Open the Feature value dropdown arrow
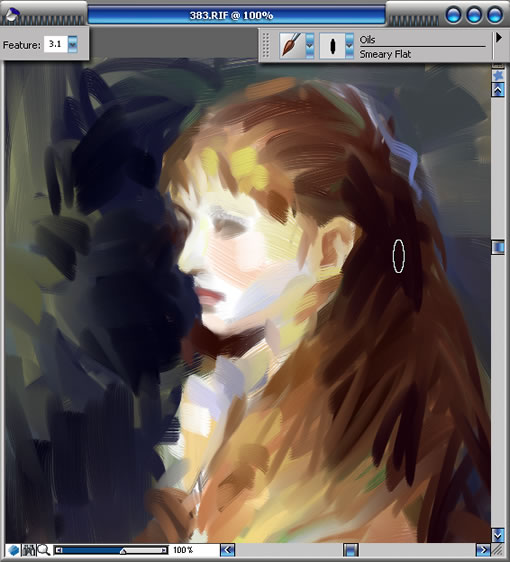This screenshot has height=562, width=510. tap(73, 44)
